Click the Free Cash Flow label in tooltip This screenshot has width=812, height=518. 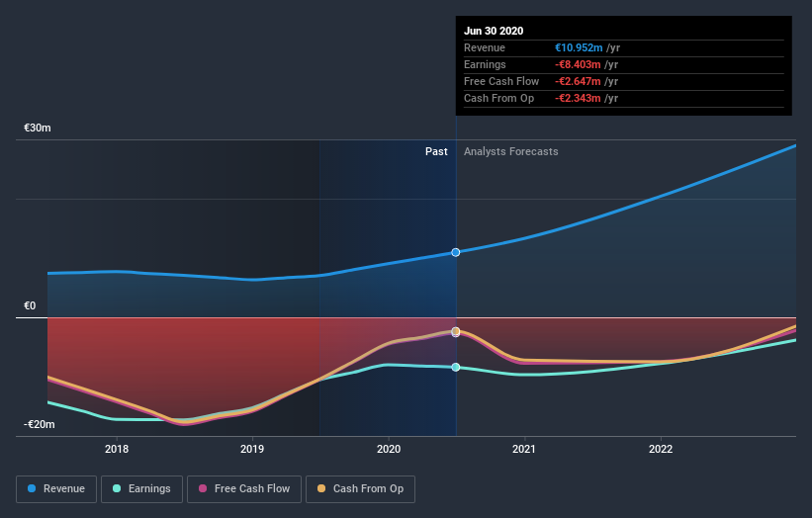(501, 81)
